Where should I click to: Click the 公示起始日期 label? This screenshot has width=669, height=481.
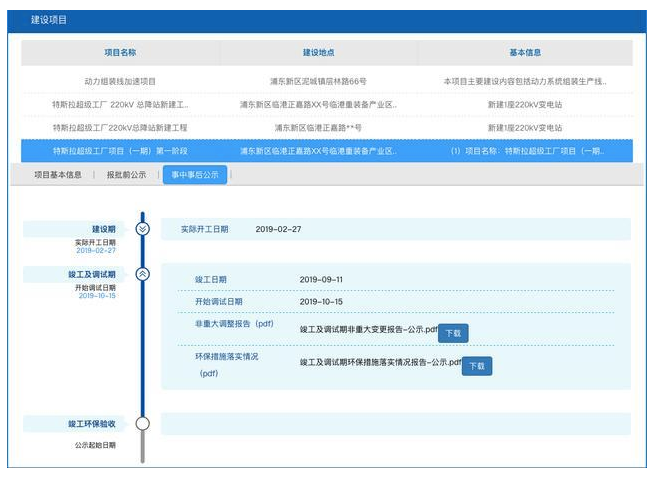point(95,445)
